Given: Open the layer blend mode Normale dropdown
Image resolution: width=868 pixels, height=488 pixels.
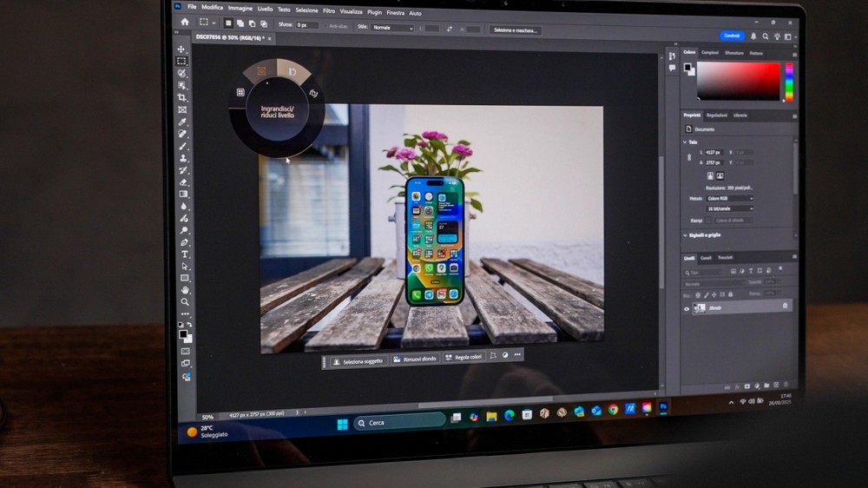Looking at the screenshot, I should [x=713, y=284].
